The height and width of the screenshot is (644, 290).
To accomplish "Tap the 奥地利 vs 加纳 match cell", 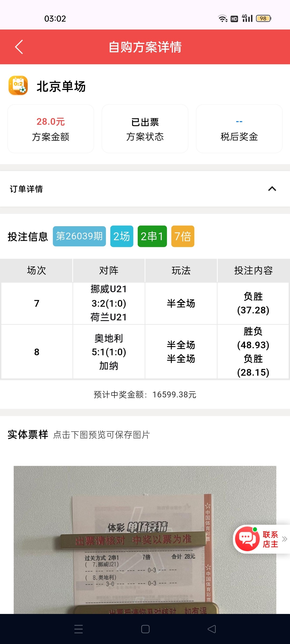I will pyautogui.click(x=109, y=352).
